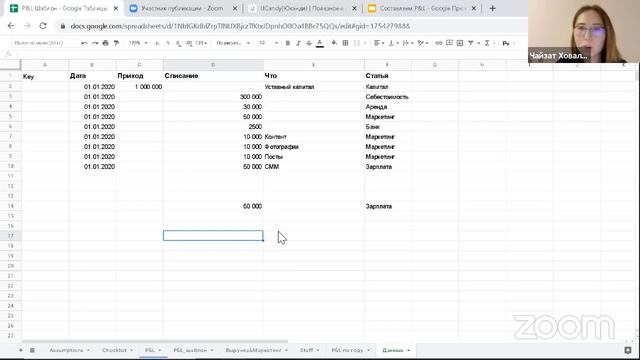Open the zoom level dropdown
This screenshot has height=360, width=640.
tap(138, 43)
